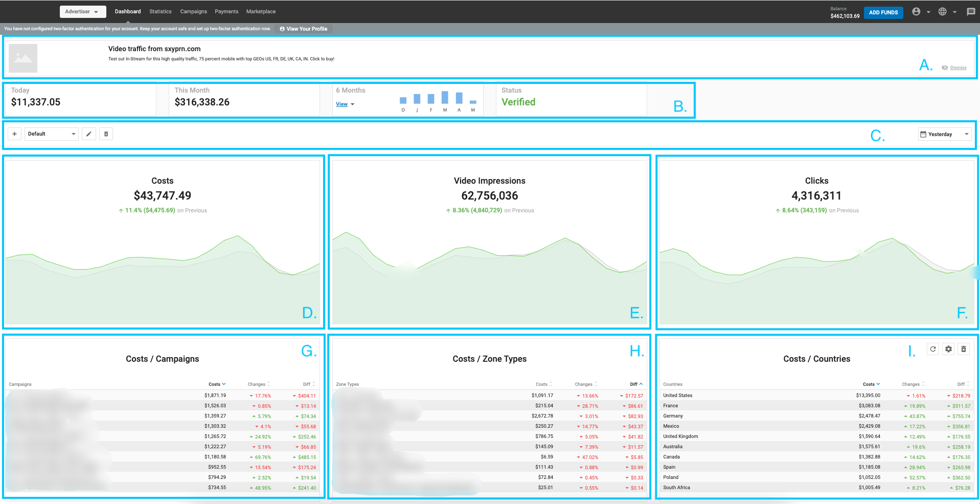Open the Yesterday date range dropdown
The height and width of the screenshot is (504, 980).
click(944, 134)
